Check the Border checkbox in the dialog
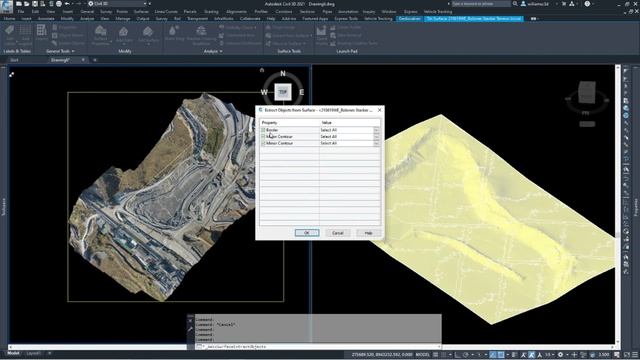This screenshot has width=640, height=360. tap(263, 130)
